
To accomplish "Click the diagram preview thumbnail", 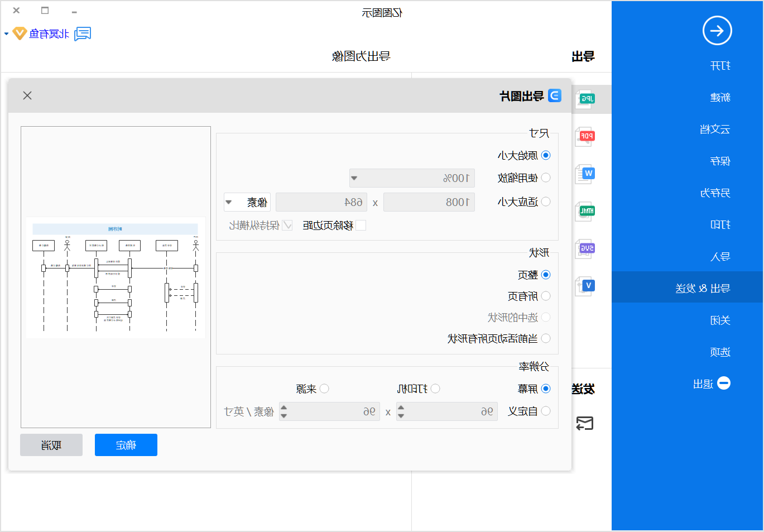I will (x=116, y=277).
